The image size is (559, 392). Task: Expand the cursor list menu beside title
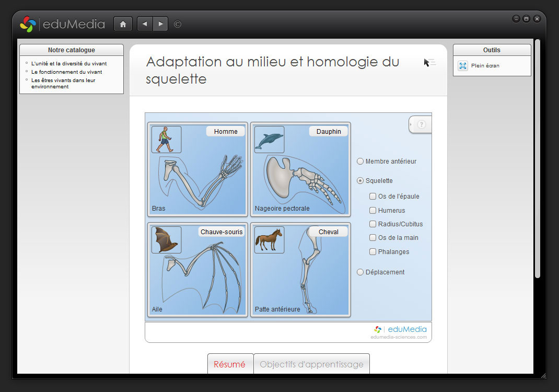(x=429, y=63)
